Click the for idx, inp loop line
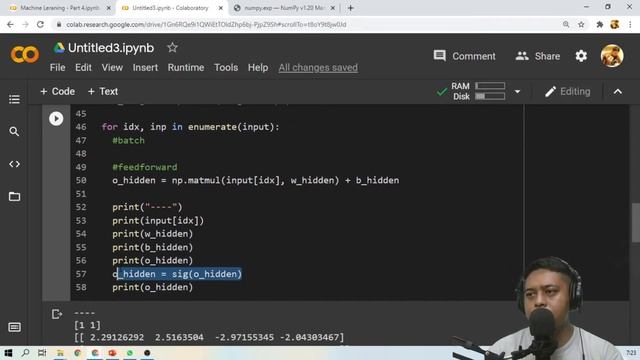The image size is (640, 360). (191, 127)
